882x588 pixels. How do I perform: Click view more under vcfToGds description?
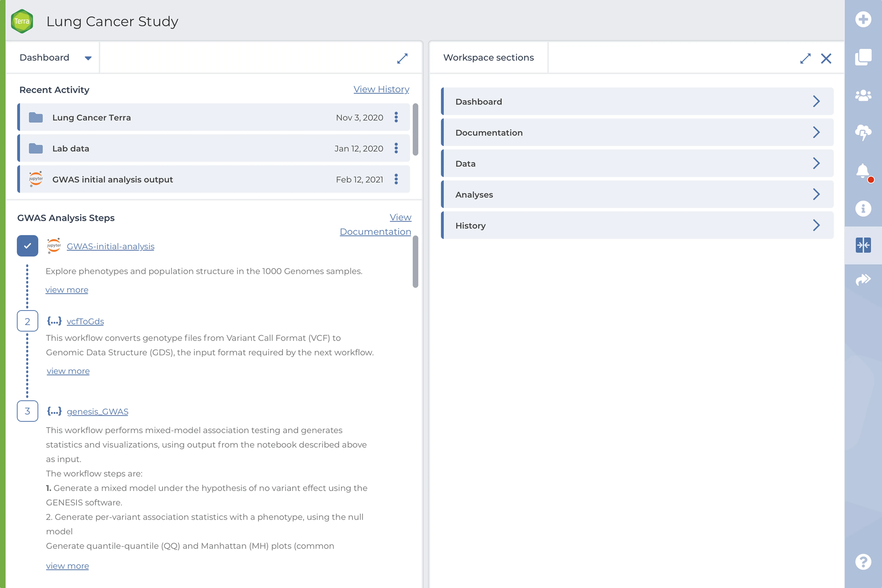point(68,371)
